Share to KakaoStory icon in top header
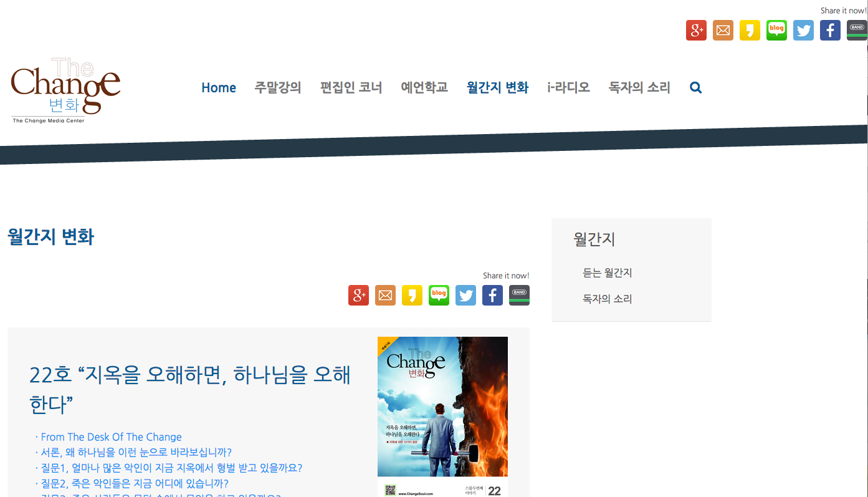The image size is (868, 497). tap(750, 30)
